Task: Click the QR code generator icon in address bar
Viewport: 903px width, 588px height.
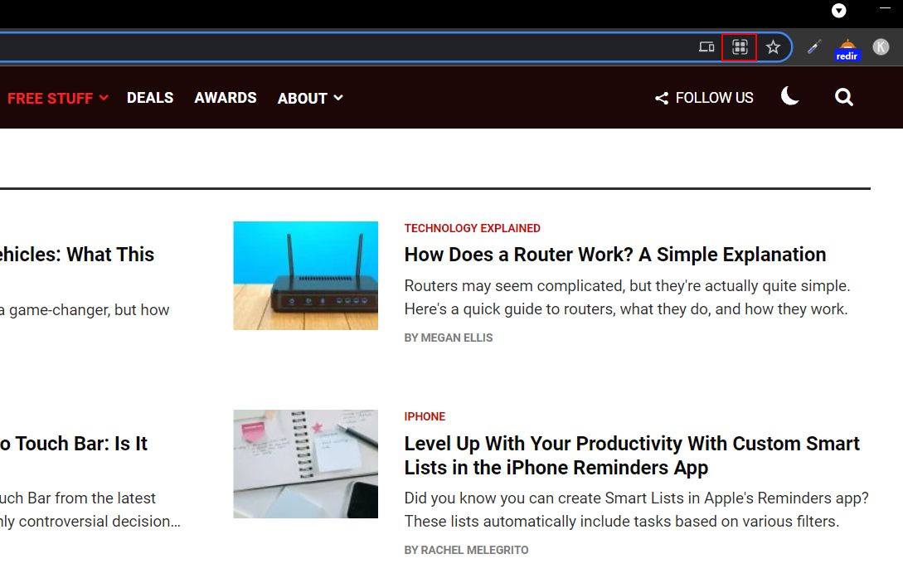Action: 740,46
